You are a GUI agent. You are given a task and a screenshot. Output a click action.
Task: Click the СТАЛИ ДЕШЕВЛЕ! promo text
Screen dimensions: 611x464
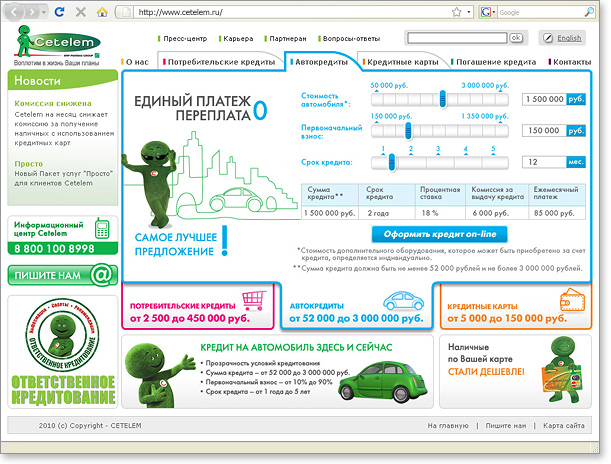coord(486,372)
